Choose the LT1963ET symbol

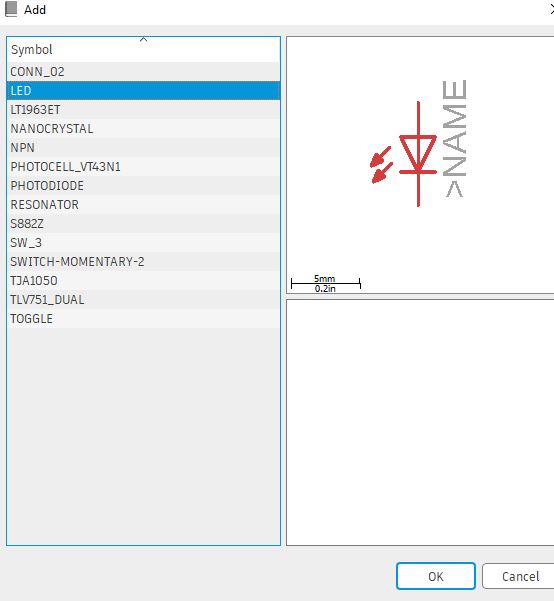143,110
